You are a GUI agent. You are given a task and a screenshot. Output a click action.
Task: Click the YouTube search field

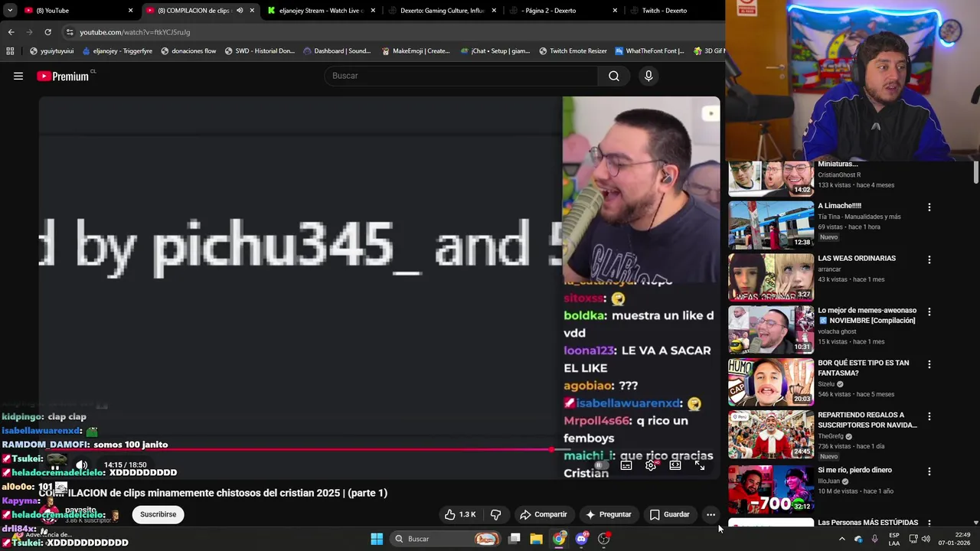462,76
